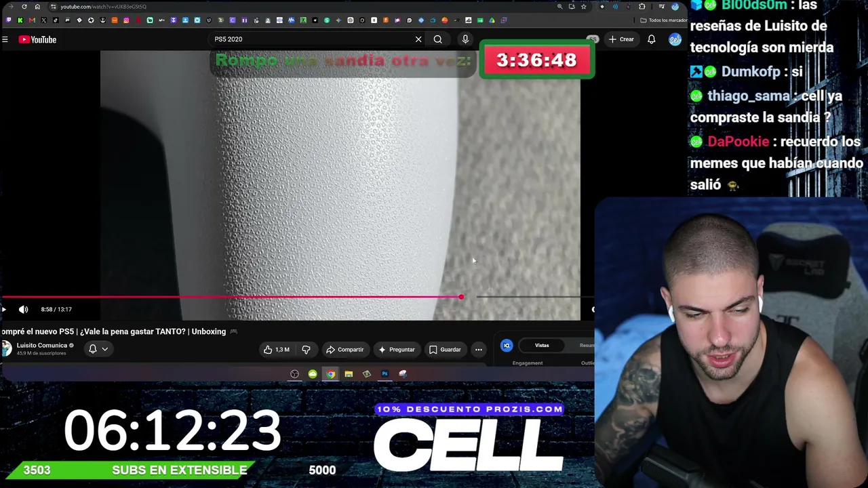The image size is (868, 488).
Task: Go forward in browser history
Action: [x=11, y=7]
